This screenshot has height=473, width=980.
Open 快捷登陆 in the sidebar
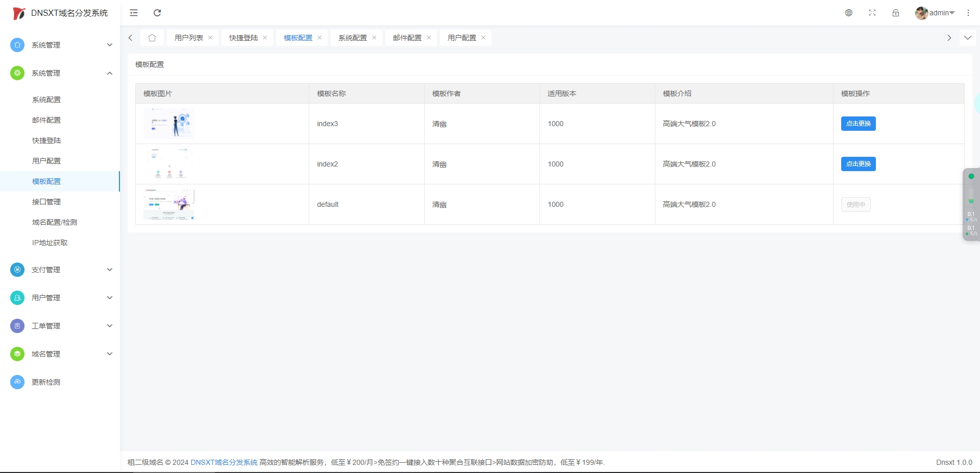(x=60, y=140)
